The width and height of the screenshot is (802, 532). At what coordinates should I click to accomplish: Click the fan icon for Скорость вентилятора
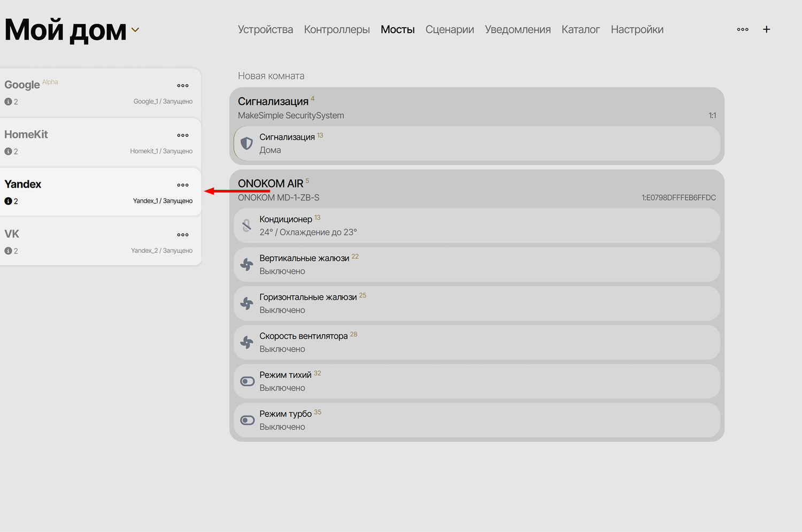click(246, 343)
